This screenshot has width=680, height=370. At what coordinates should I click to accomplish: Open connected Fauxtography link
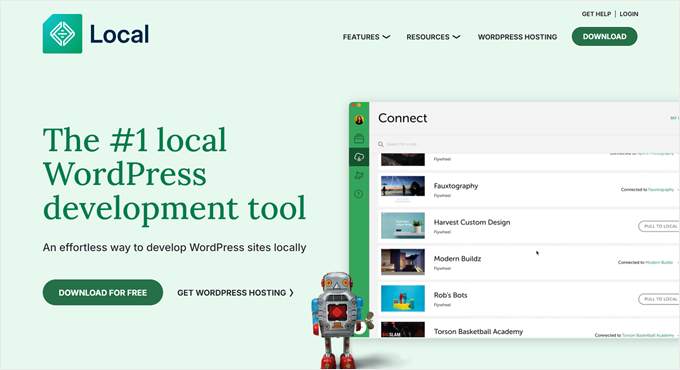coord(661,190)
